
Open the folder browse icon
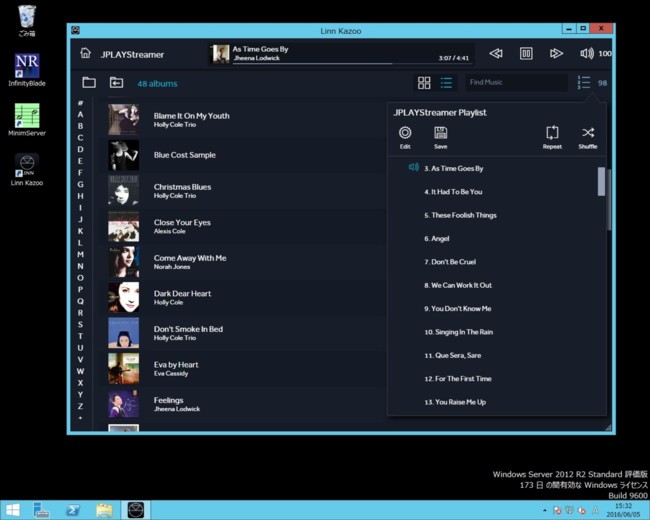tap(89, 83)
